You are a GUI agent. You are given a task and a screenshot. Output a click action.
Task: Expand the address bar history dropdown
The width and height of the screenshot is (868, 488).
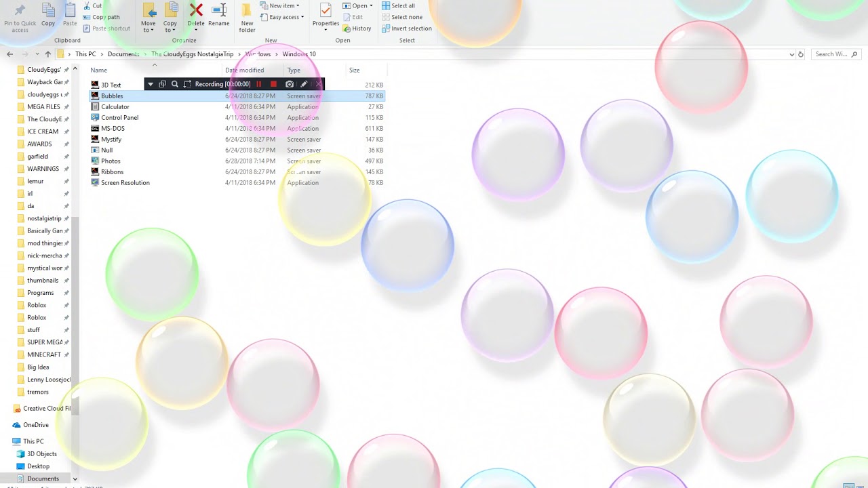791,54
